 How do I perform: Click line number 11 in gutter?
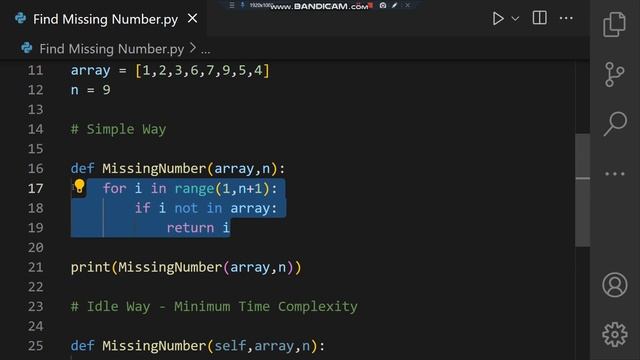coord(36,70)
